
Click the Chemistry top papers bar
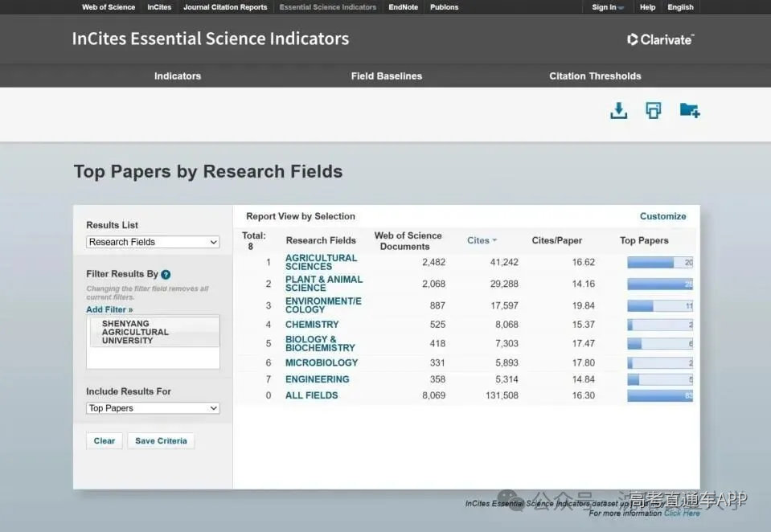pos(660,325)
